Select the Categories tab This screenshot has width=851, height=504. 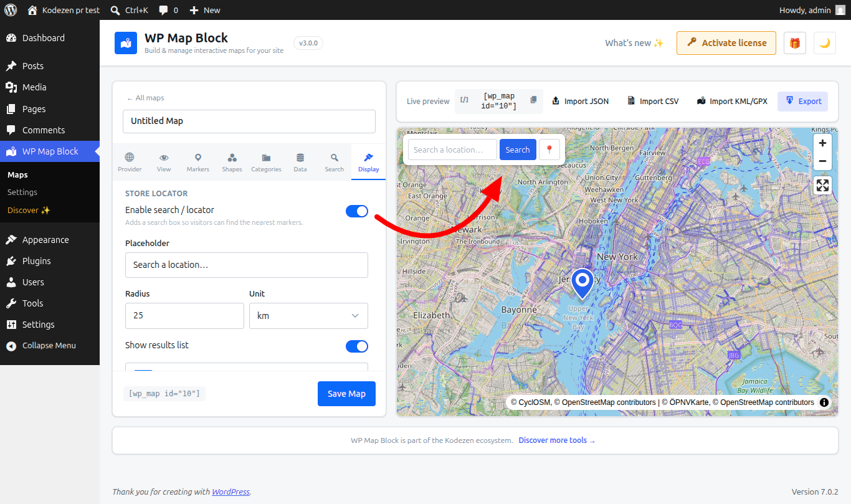266,163
